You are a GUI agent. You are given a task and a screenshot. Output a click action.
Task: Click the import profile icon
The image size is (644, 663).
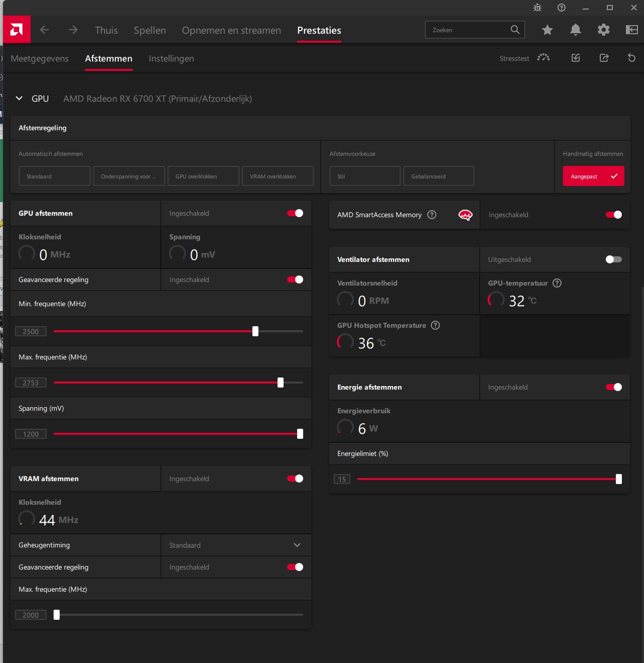(x=576, y=58)
